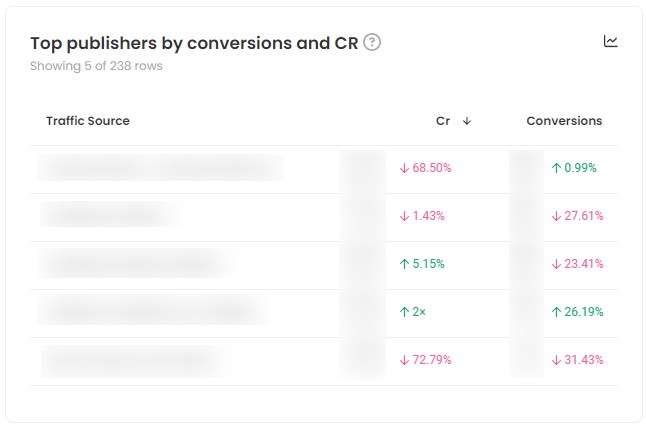646x425 pixels.
Task: Click the 68.50% Cr decrease value
Action: [x=425, y=168]
